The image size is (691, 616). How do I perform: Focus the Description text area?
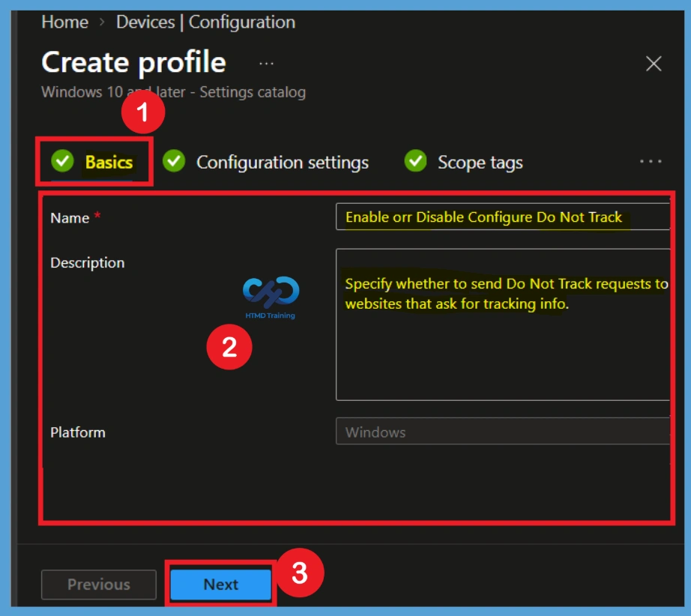coord(503,324)
